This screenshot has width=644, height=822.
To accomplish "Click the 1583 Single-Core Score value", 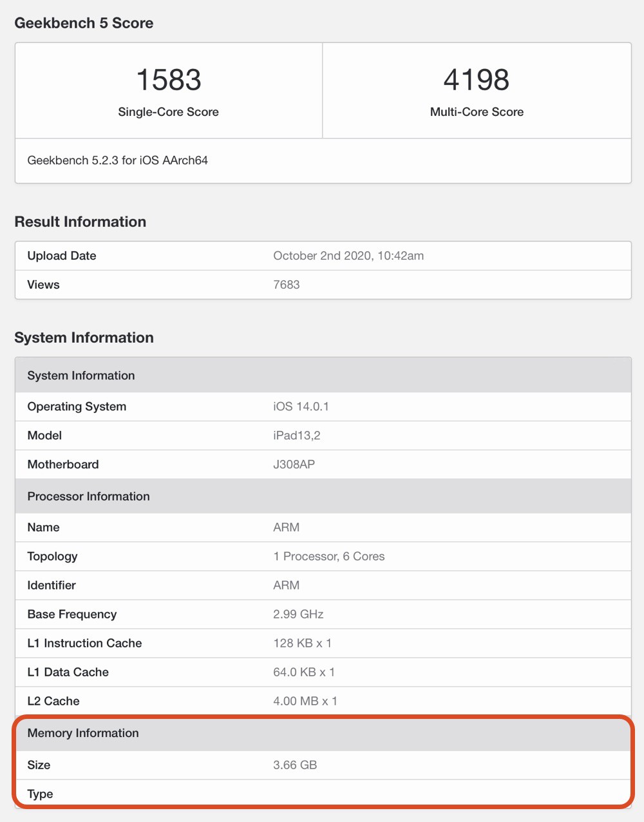I will [x=169, y=81].
